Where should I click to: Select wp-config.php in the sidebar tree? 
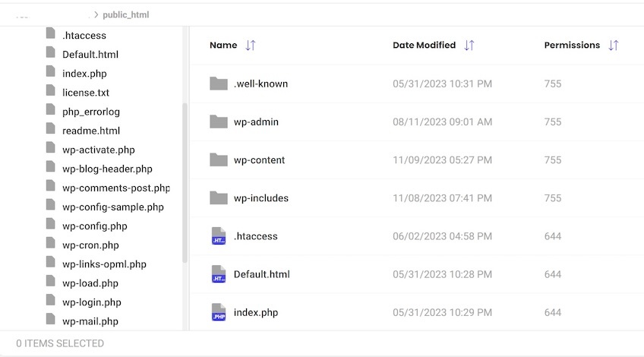(95, 226)
